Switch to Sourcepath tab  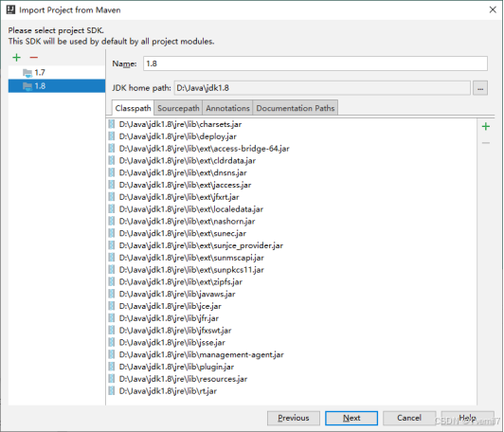pos(178,108)
